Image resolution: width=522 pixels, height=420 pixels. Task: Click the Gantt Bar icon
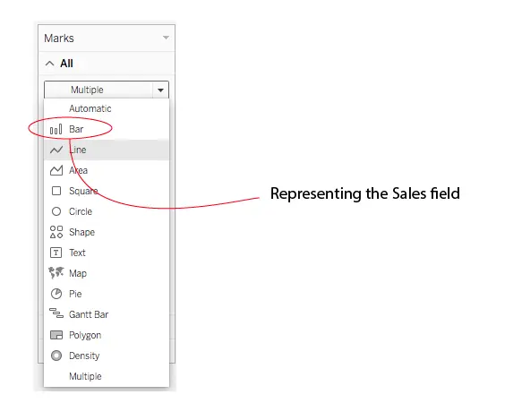(x=56, y=313)
